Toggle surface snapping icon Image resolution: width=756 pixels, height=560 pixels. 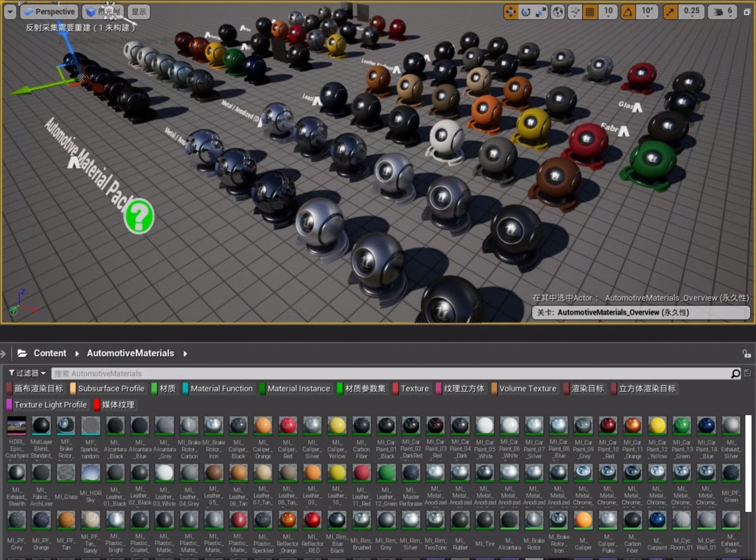pyautogui.click(x=575, y=12)
